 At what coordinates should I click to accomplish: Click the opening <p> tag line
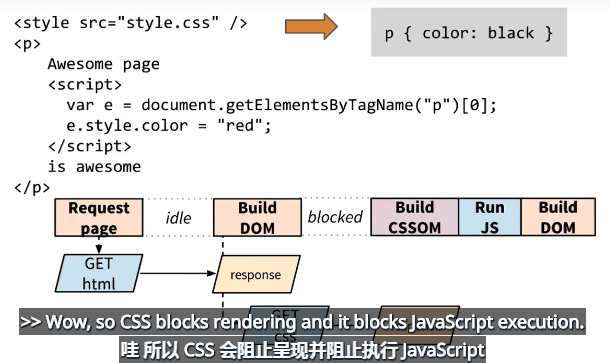27,44
